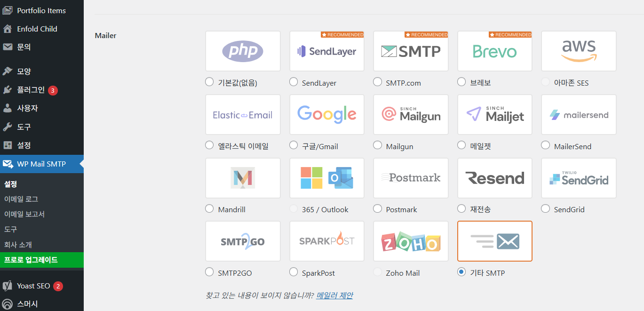This screenshot has height=311, width=644.
Task: Open the 메일러 제안 link
Action: [334, 295]
